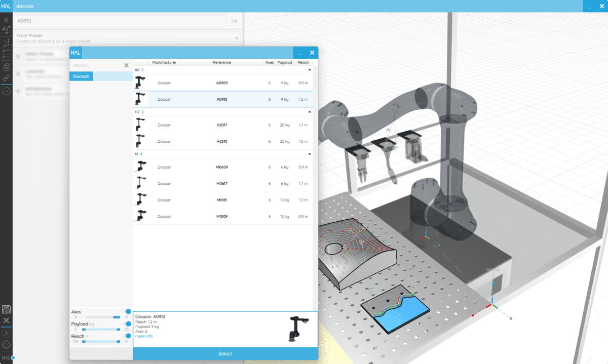
Task: Click the ok button beside A0912 name
Action: (234, 21)
